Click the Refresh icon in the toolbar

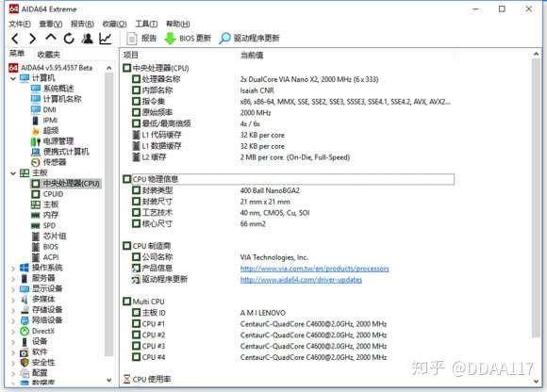(69, 39)
